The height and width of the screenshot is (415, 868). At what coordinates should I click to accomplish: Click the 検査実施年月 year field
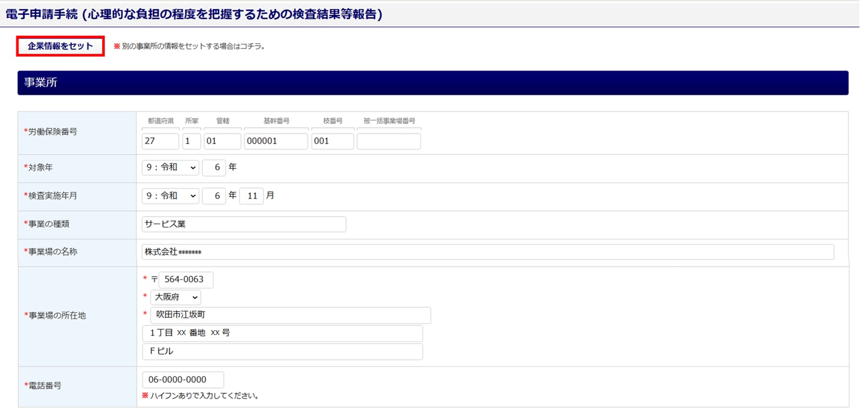pyautogui.click(x=214, y=196)
